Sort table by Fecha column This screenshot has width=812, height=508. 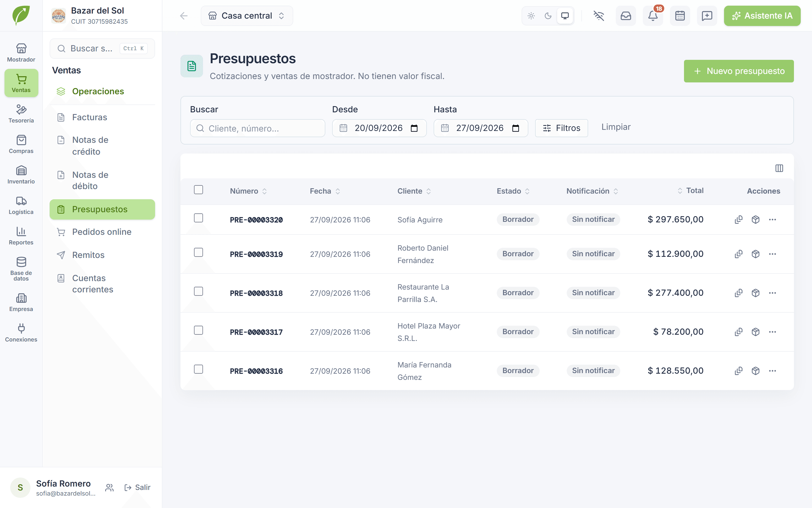(325, 191)
